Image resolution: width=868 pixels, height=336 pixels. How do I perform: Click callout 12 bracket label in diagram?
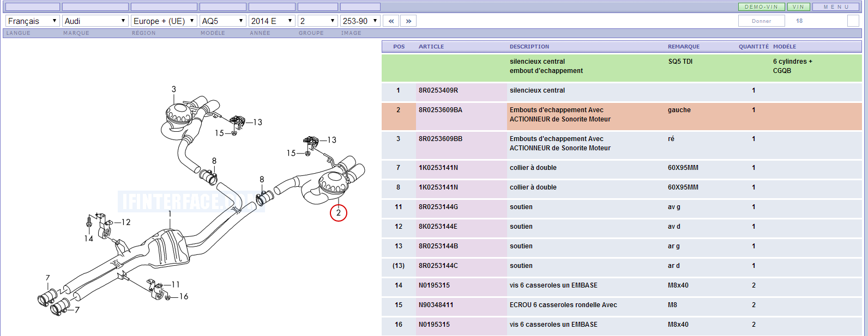(x=126, y=222)
